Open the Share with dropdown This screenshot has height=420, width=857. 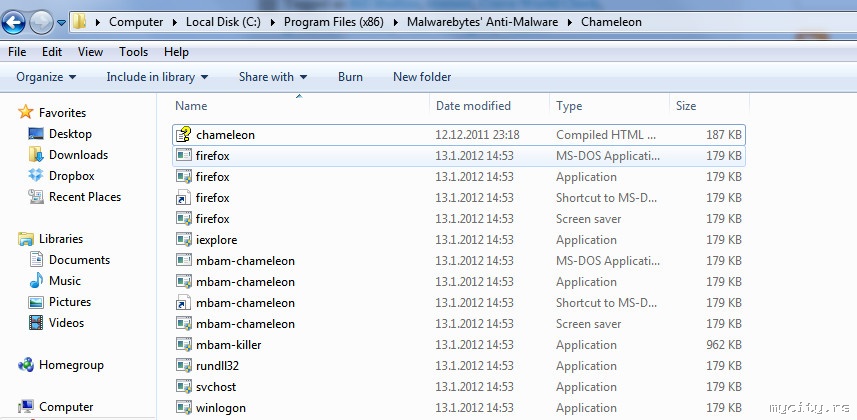click(x=273, y=77)
